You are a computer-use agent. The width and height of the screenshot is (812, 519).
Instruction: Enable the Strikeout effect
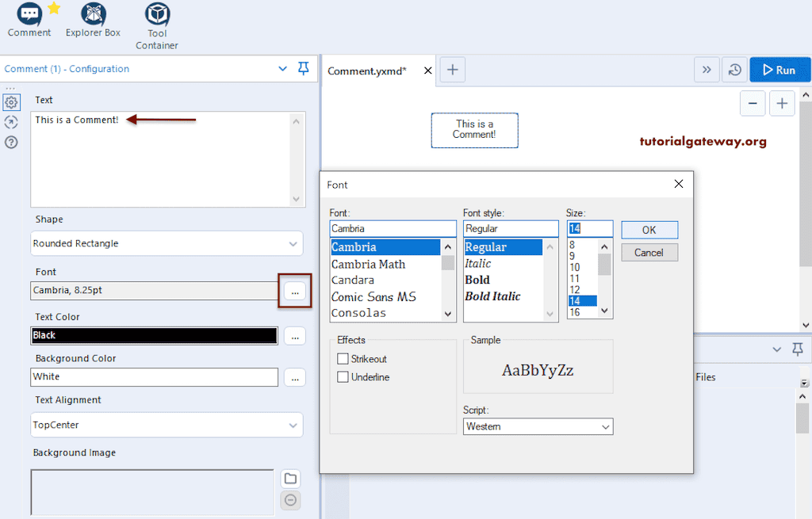[x=342, y=359]
